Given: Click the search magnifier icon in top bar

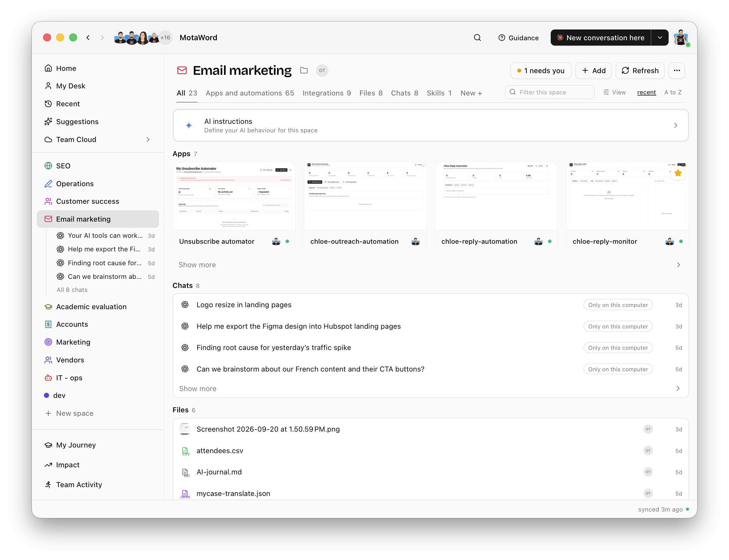Looking at the screenshot, I should click(477, 38).
